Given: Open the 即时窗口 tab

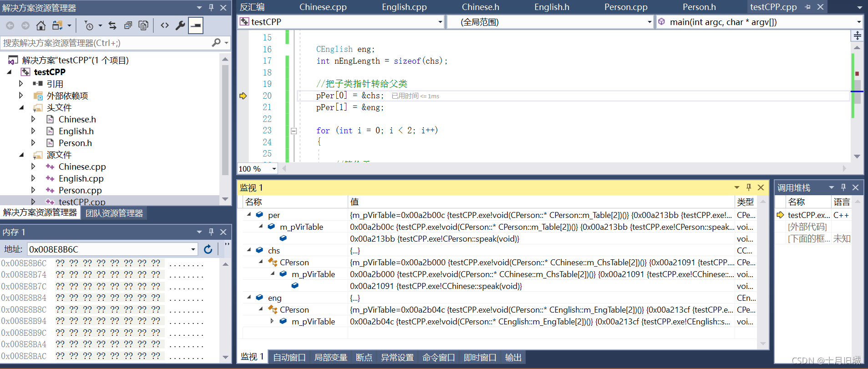Looking at the screenshot, I should (480, 357).
